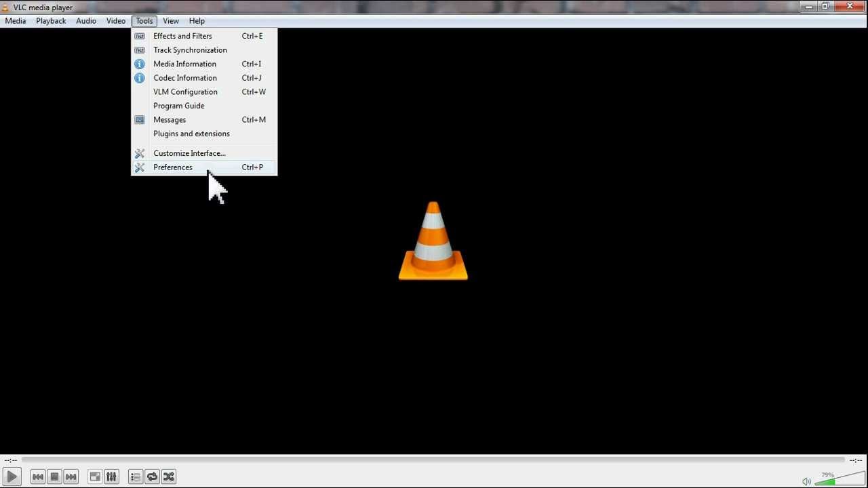Stop playback with the stop button
868x488 pixels.
[55, 476]
